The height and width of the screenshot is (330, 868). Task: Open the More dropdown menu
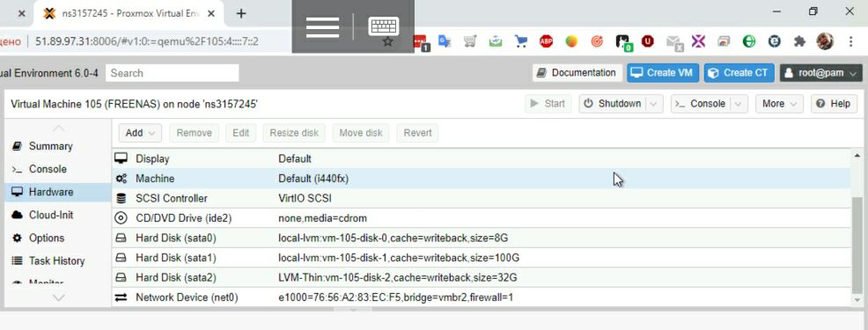coord(779,104)
